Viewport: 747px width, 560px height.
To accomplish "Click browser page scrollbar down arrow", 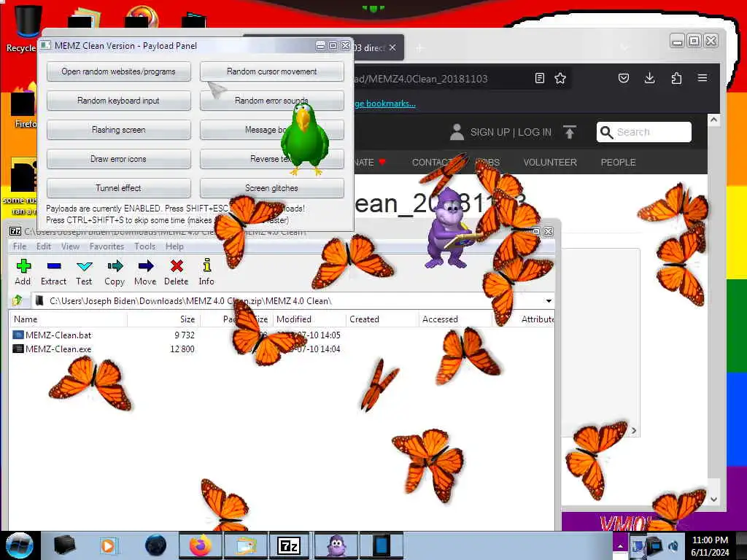I will click(x=713, y=499).
